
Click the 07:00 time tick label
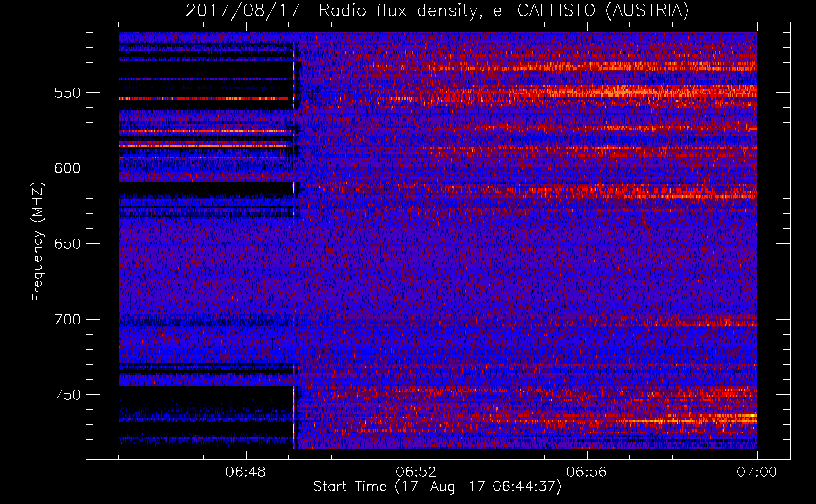pos(757,472)
